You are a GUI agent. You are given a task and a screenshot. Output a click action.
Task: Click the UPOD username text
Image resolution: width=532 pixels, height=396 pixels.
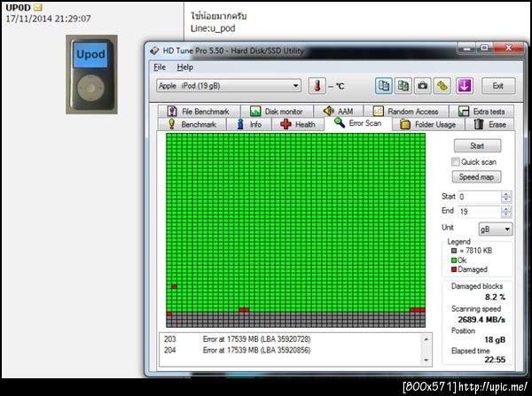point(18,7)
